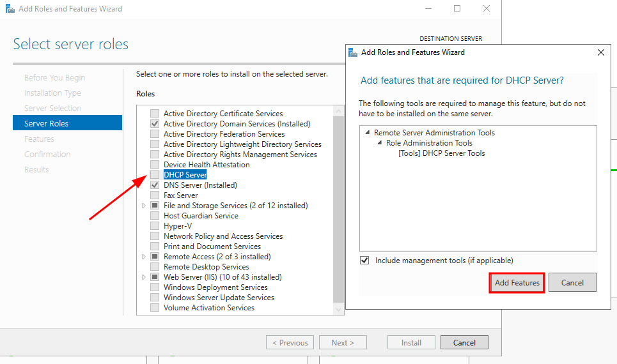Collapse Role Administration Tools node
Viewport: 617px width, 364px height.
380,143
